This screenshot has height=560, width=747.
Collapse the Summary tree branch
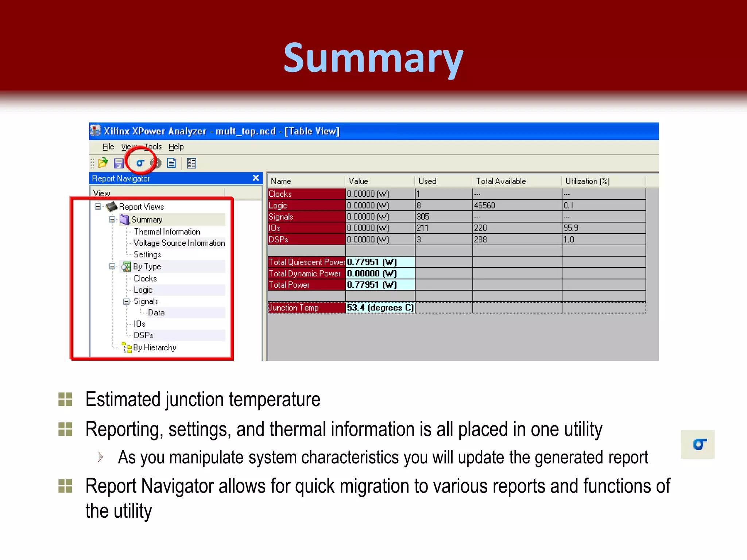(x=112, y=219)
